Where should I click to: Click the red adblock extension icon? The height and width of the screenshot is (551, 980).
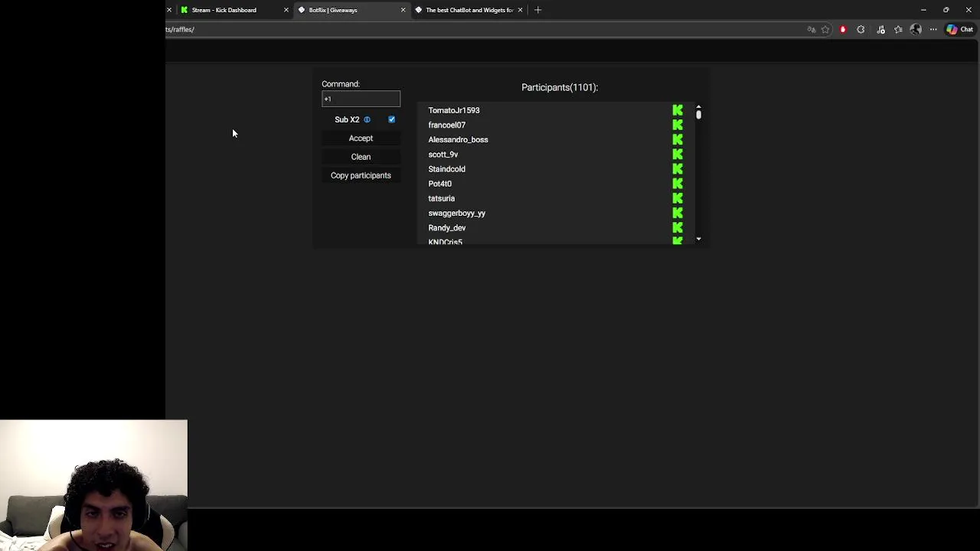point(843,30)
